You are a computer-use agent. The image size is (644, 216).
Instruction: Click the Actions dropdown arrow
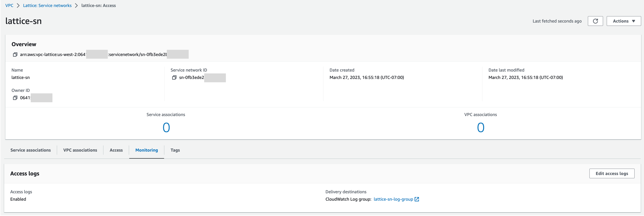click(x=633, y=21)
